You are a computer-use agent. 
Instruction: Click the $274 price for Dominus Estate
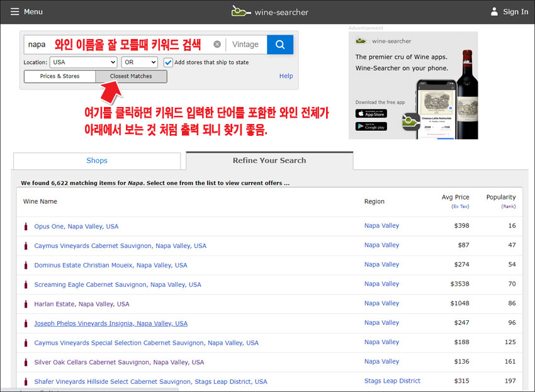461,265
